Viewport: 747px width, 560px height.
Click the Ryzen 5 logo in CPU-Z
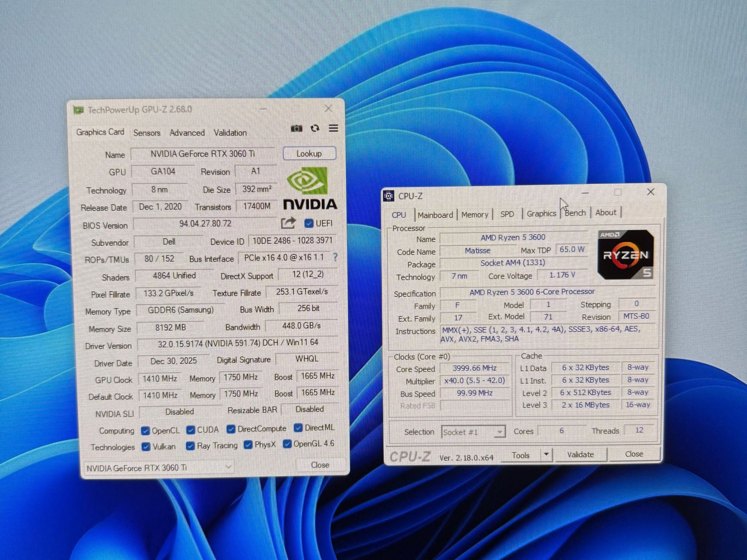[626, 254]
